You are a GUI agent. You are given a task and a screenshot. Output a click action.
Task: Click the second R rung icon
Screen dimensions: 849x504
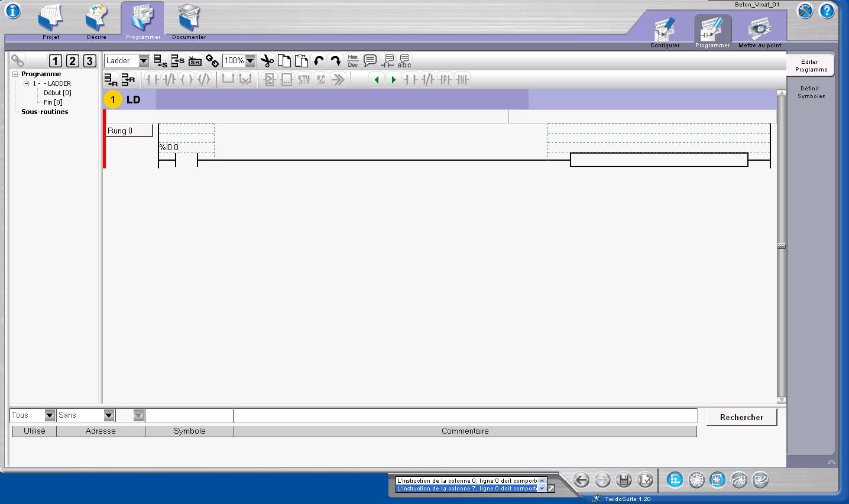[128, 79]
